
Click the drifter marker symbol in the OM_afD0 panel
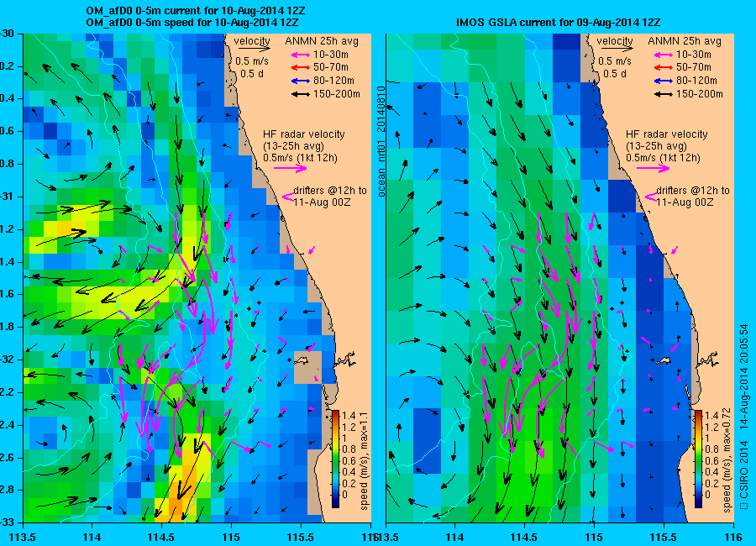click(x=288, y=197)
